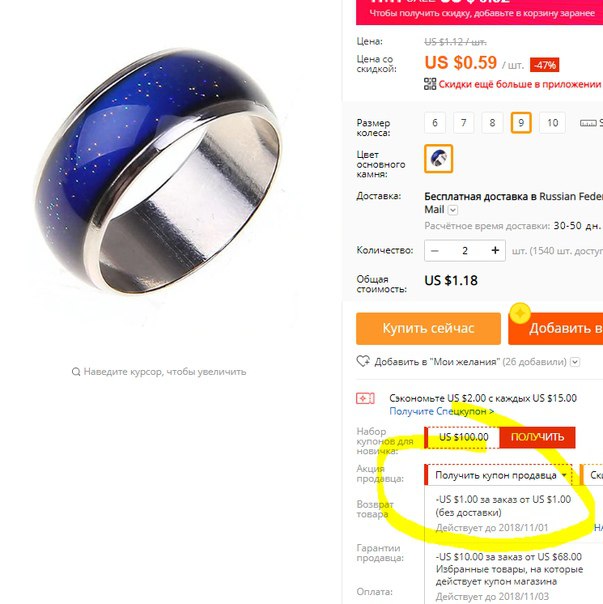Click the magnifier icon under product image
Image resolution: width=603 pixels, height=604 pixels.
click(x=76, y=372)
